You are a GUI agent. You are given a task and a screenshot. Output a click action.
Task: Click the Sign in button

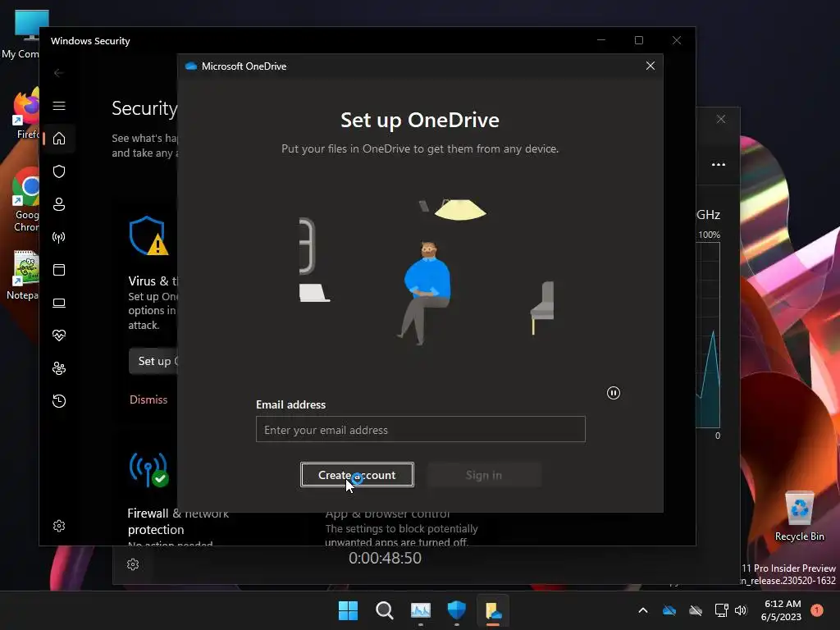(x=484, y=475)
